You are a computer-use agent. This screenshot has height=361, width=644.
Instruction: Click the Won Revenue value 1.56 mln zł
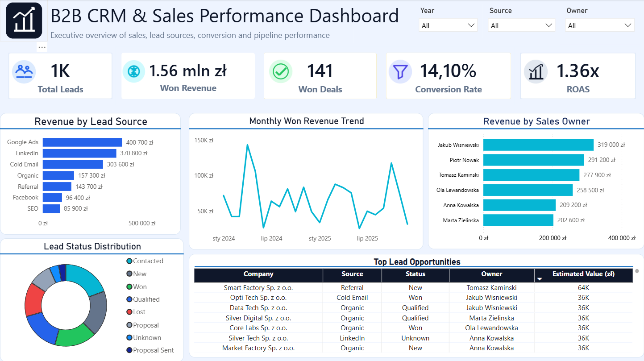coord(188,71)
